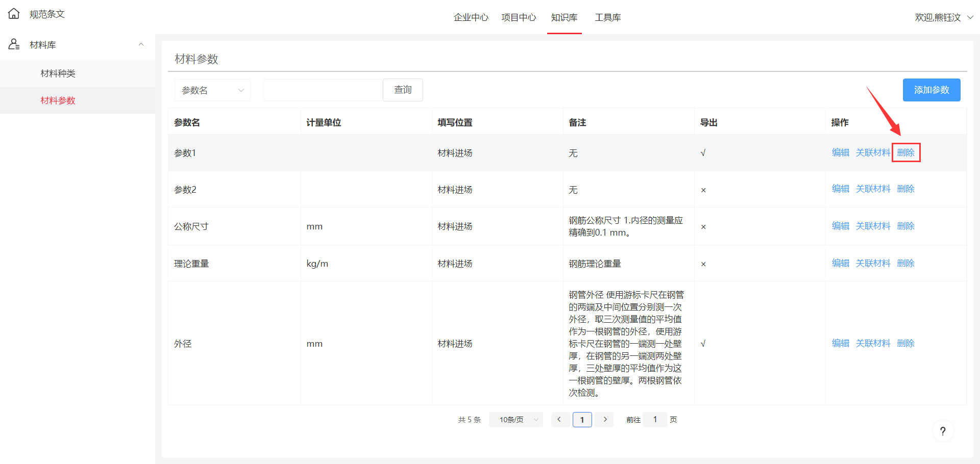Select page 1 in pagination

(x=582, y=420)
